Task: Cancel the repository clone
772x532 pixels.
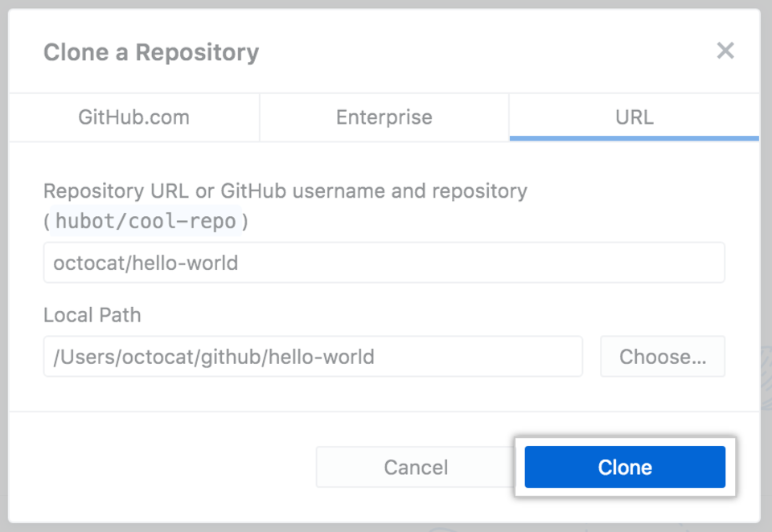Action: 416,467
